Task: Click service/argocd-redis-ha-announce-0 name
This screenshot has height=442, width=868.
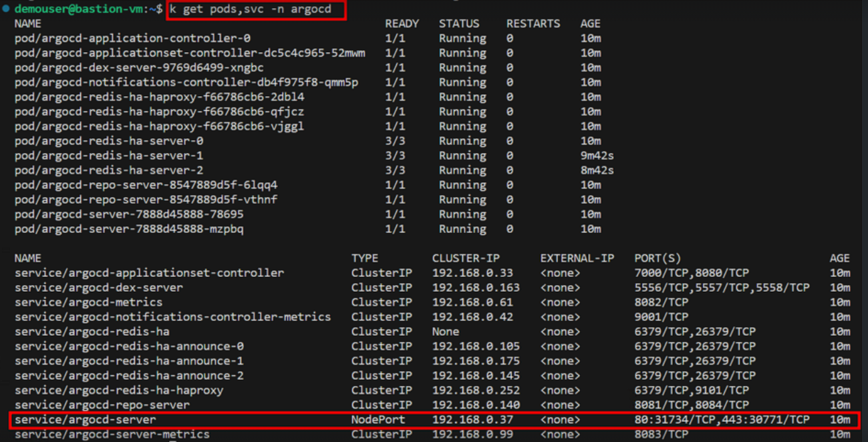Action: (129, 346)
